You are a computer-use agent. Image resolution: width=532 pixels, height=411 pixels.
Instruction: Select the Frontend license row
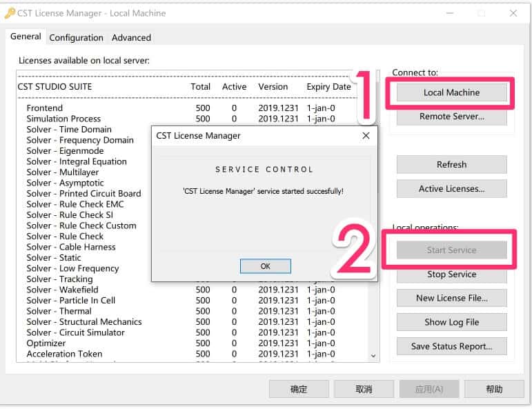coord(45,108)
